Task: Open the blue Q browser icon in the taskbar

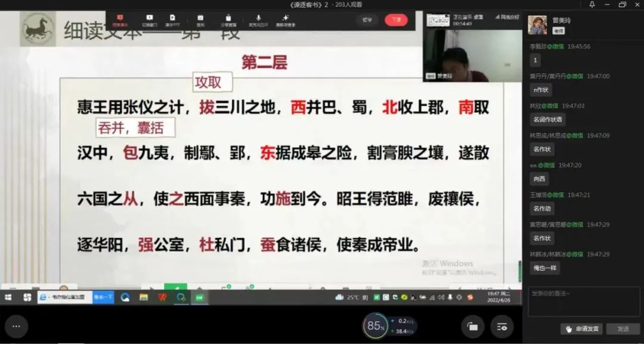Action: point(125,297)
